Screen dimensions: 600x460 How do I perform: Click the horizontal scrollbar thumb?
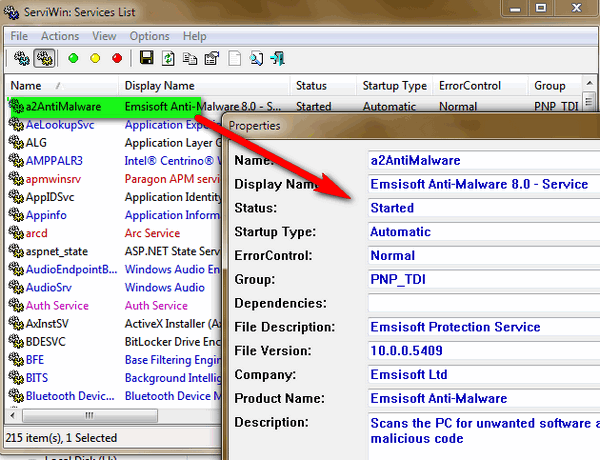(x=90, y=415)
